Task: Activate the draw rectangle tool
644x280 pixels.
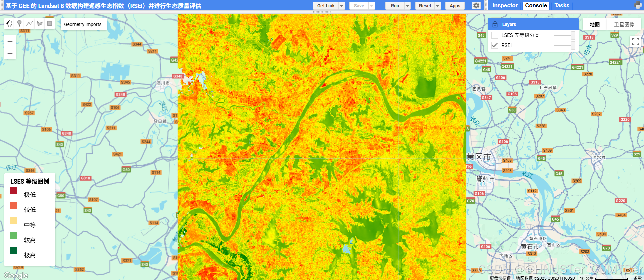Action: 50,23
